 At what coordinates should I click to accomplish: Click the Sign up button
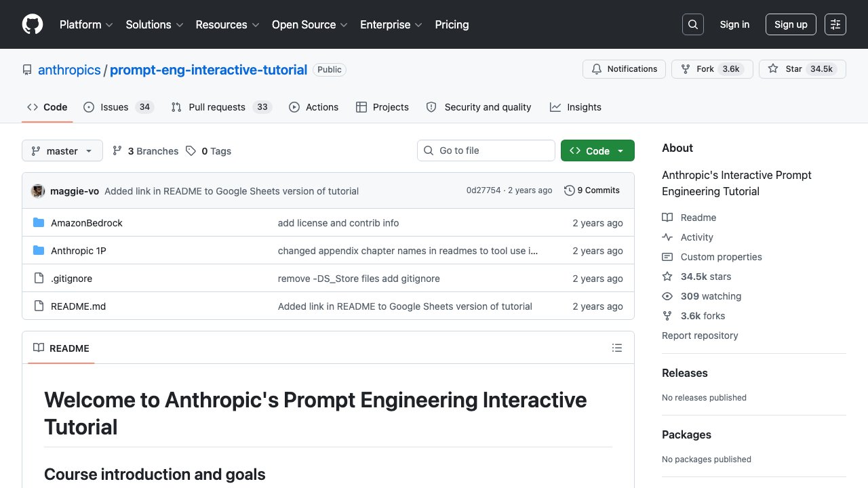pos(791,24)
